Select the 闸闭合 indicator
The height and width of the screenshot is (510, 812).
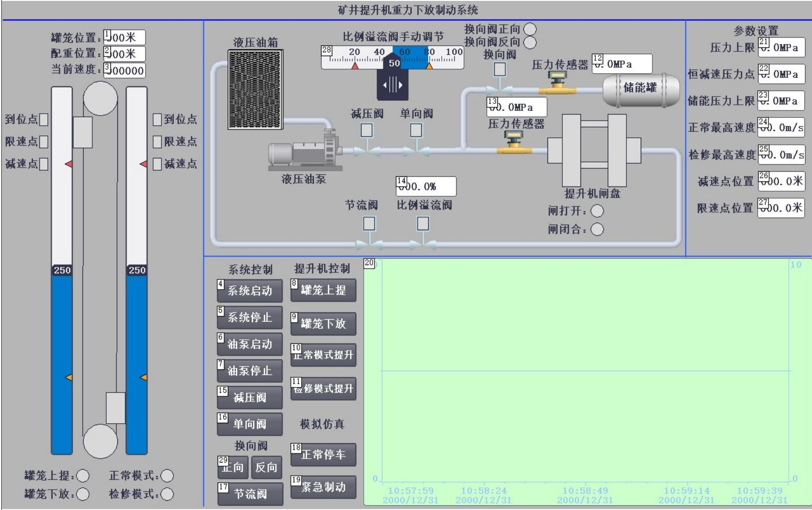(x=597, y=229)
